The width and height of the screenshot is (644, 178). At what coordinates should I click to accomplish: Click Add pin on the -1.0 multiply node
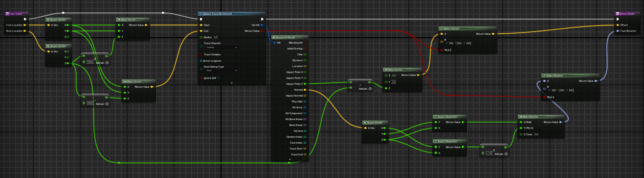click(x=501, y=154)
